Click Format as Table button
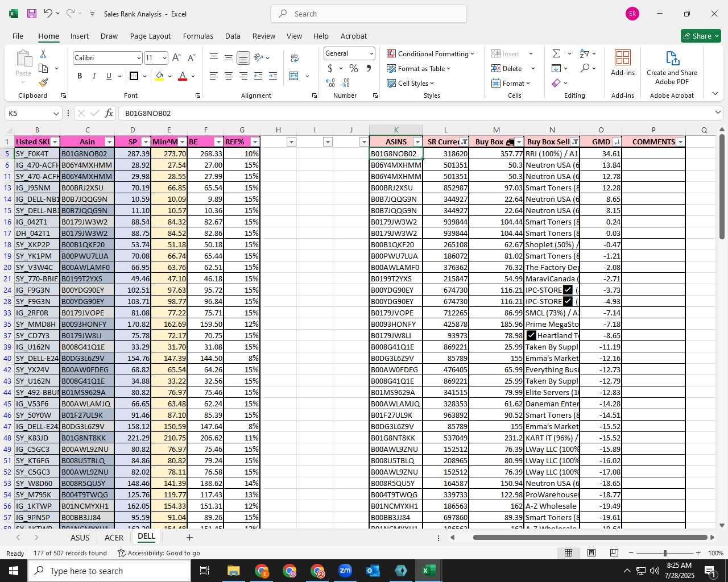The height and width of the screenshot is (582, 728). pyautogui.click(x=419, y=68)
